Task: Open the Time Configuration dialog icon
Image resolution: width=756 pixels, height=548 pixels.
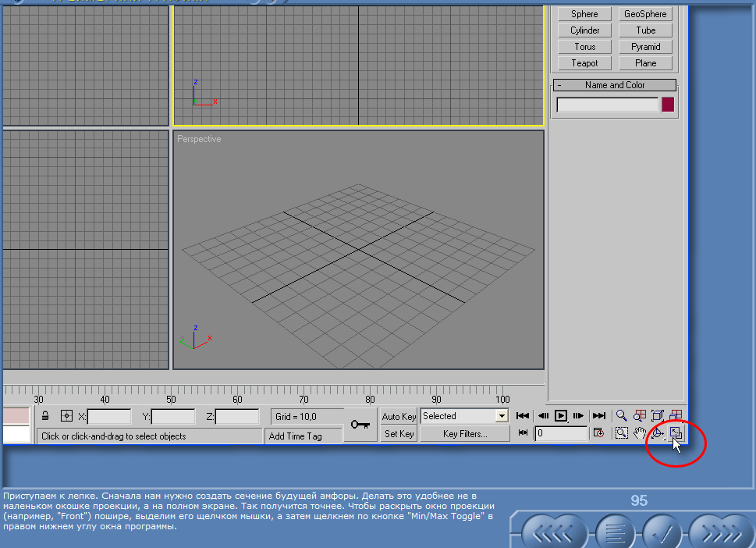Action: pos(599,432)
